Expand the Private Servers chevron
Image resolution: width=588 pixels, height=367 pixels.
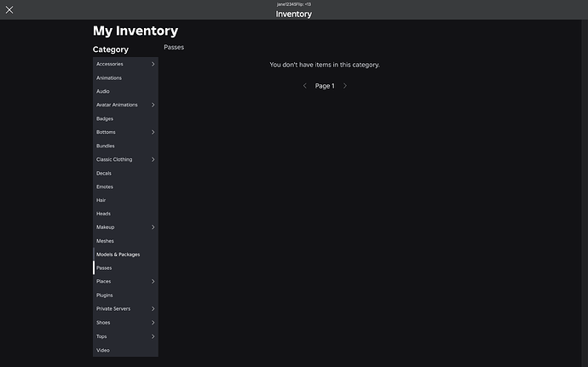pos(153,309)
